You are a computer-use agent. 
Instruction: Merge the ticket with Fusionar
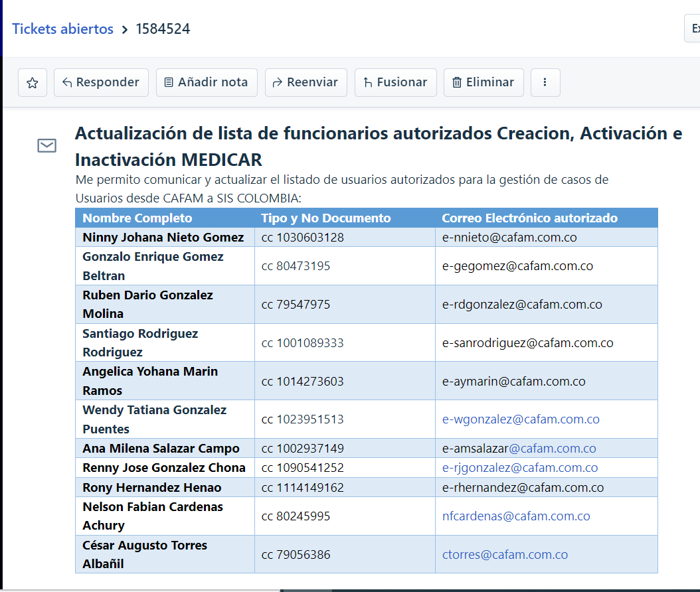[x=396, y=82]
